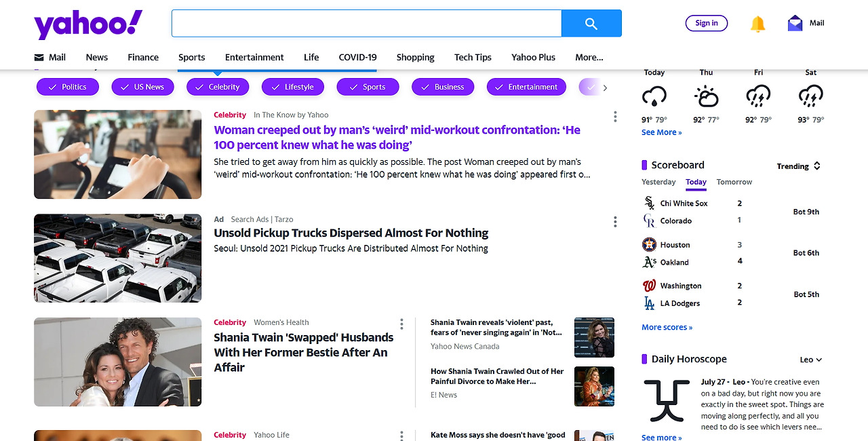Screen dimensions: 868x441
Task: Click the Yahoo logo
Action: [x=88, y=24]
